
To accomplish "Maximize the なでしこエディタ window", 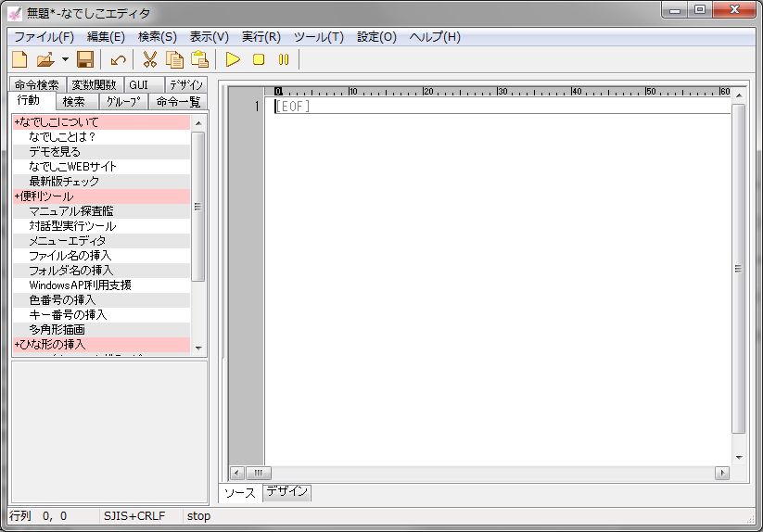I will coord(700,9).
